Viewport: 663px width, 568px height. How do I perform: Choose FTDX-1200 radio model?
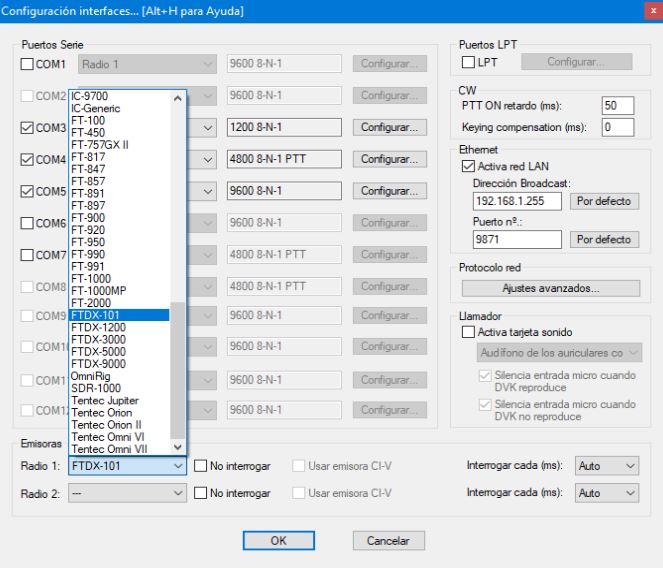pos(120,327)
